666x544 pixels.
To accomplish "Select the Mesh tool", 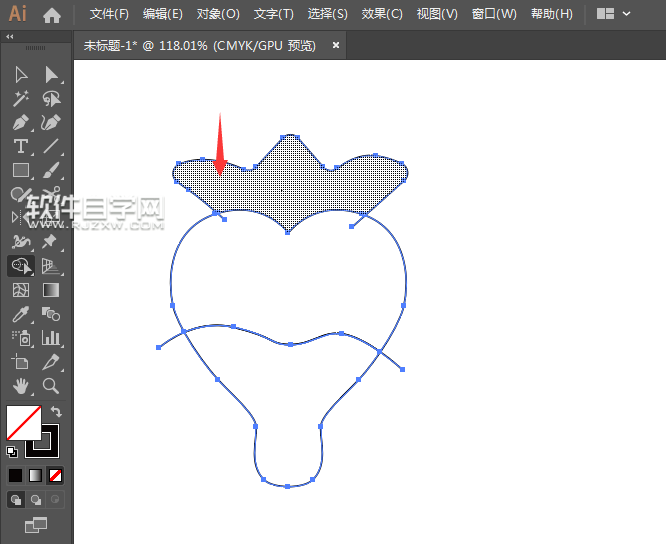I will 21,290.
